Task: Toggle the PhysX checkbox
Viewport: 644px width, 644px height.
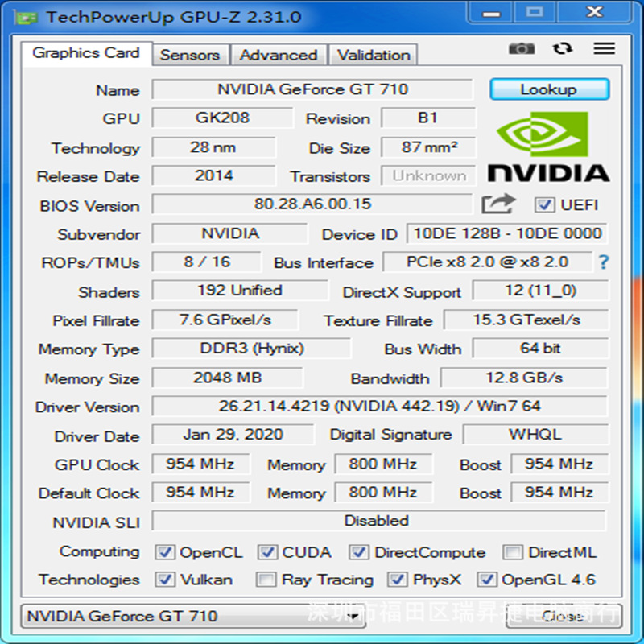Action: tap(398, 580)
